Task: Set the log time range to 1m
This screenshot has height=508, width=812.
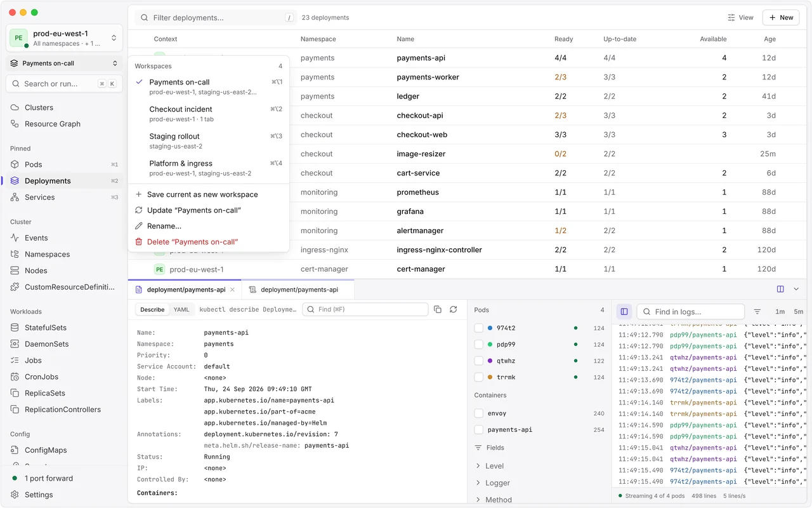Action: click(780, 312)
